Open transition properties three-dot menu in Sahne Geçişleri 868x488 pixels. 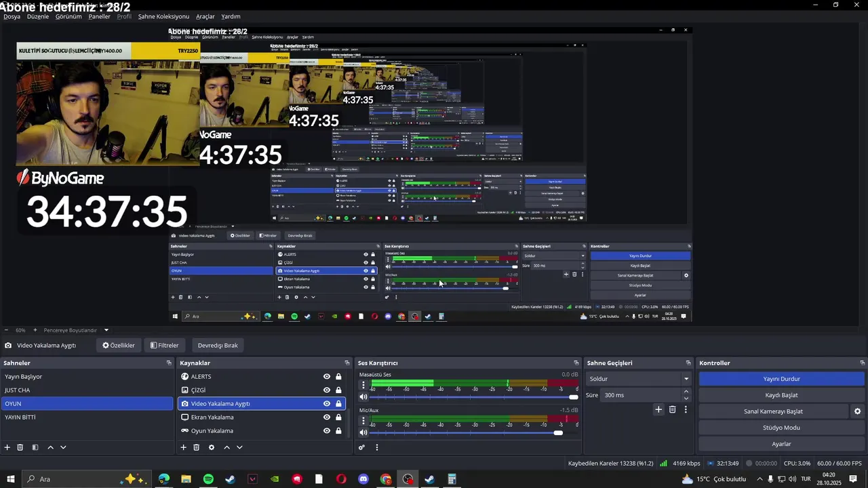pos(686,409)
